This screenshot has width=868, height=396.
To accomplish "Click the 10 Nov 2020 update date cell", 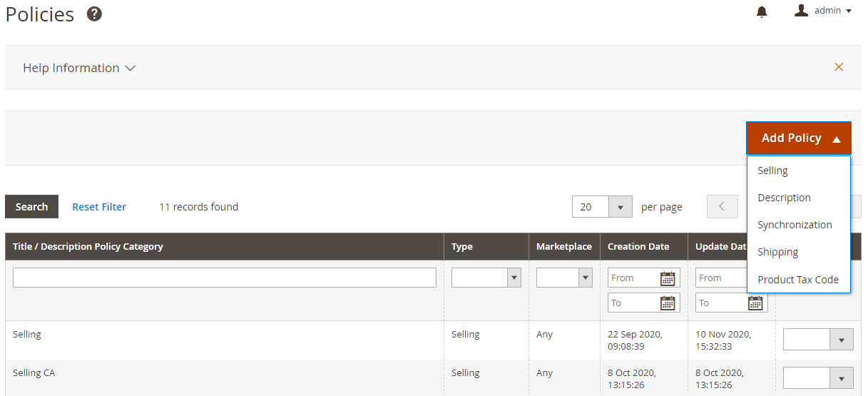I will point(723,340).
